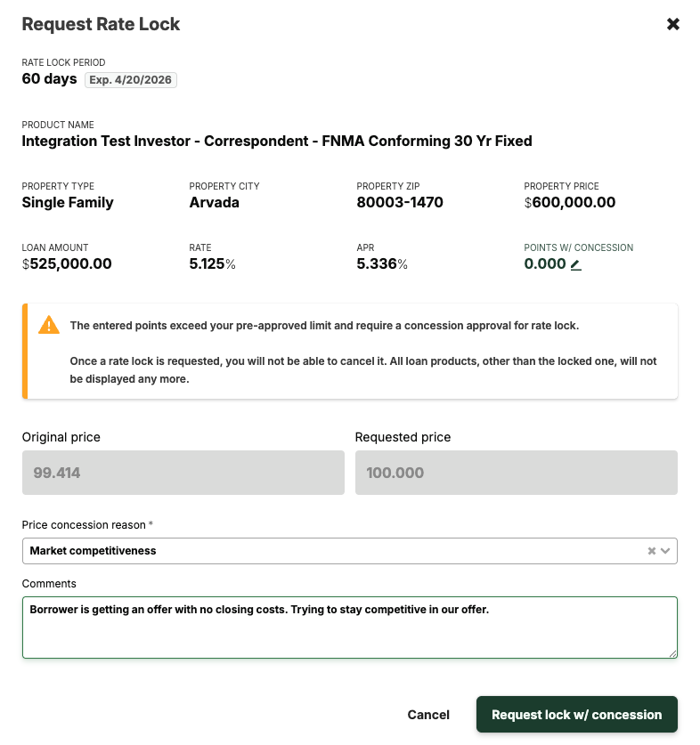The width and height of the screenshot is (700, 745).
Task: Click the $525,000.00 loan amount value
Action: coord(67,263)
